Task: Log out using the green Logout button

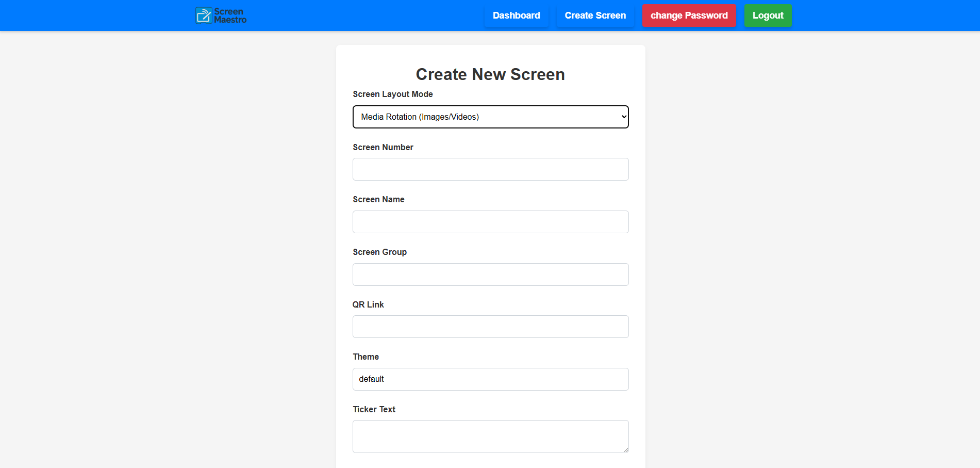Action: tap(767, 15)
